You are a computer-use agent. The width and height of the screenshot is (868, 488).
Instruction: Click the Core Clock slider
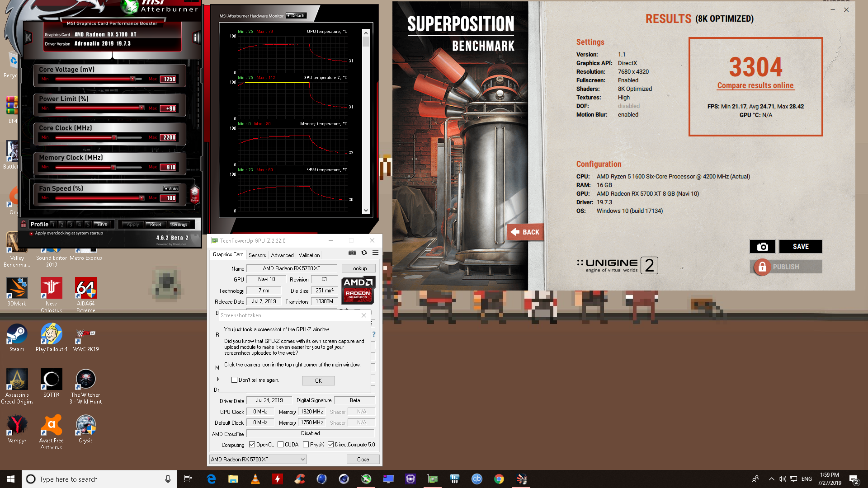(99, 137)
